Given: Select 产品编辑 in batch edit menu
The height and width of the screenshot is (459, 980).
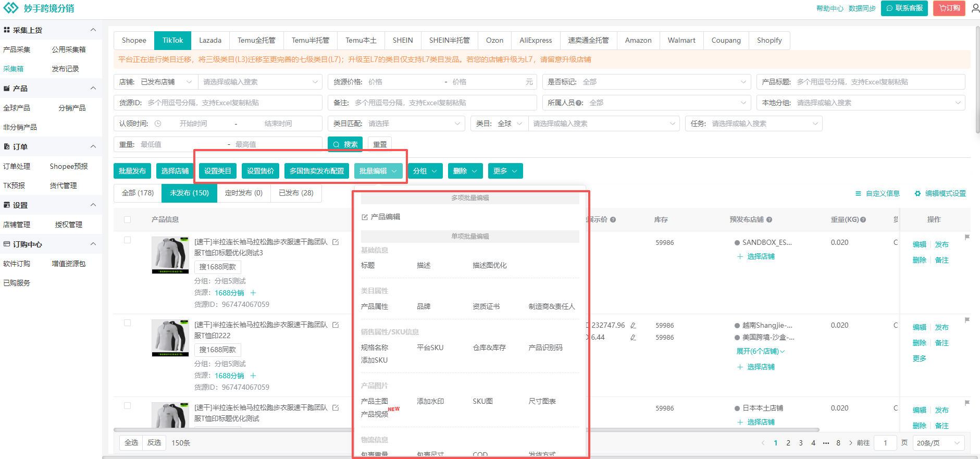Looking at the screenshot, I should tap(385, 217).
